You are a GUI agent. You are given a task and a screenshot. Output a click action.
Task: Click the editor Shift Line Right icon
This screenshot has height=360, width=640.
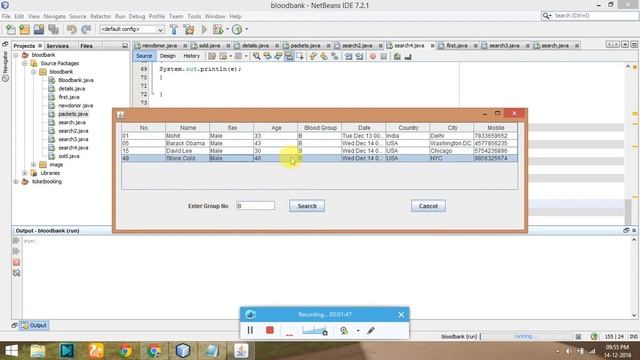pyautogui.click(x=359, y=56)
